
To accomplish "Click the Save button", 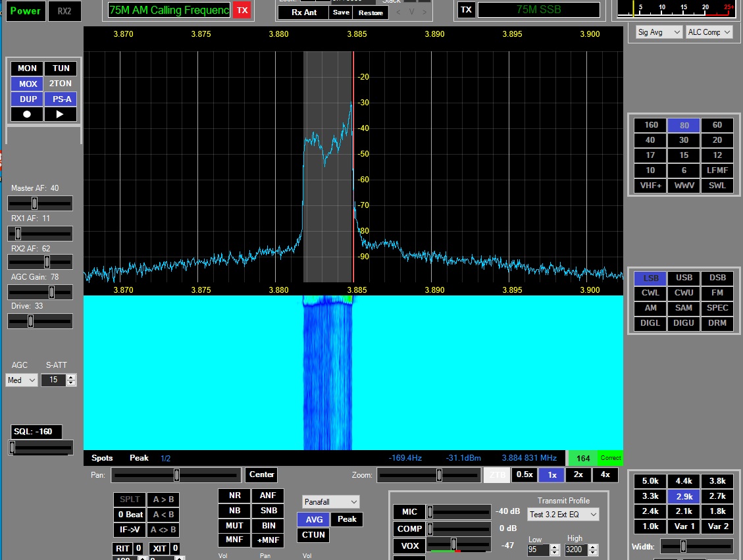I will click(341, 13).
